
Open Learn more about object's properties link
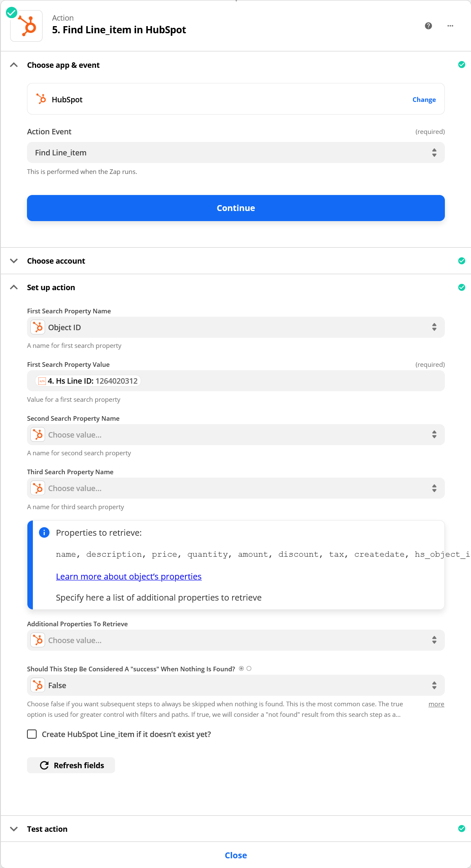129,577
